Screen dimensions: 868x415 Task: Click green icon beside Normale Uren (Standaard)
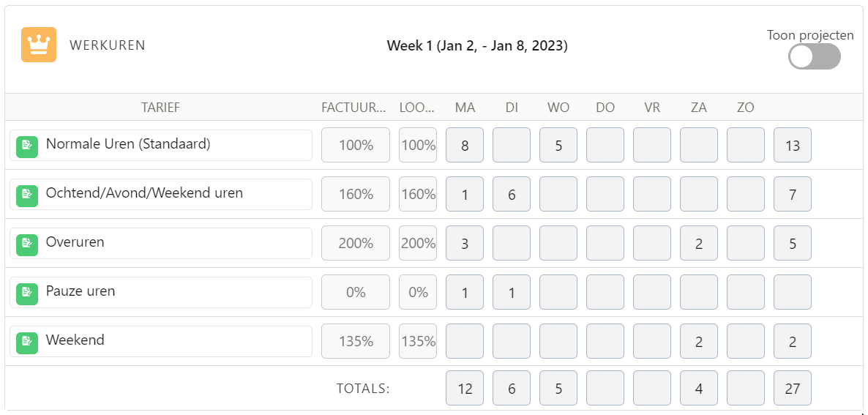pos(27,145)
